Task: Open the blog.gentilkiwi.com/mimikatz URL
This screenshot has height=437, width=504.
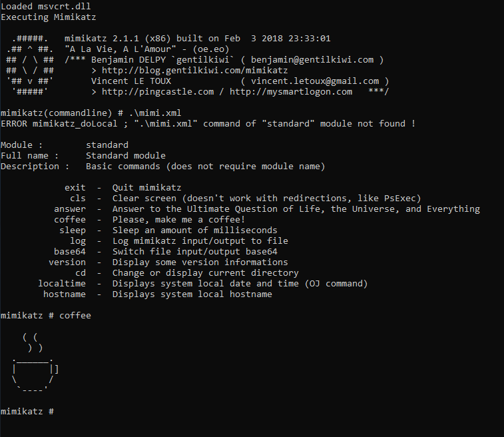Action: (x=194, y=70)
